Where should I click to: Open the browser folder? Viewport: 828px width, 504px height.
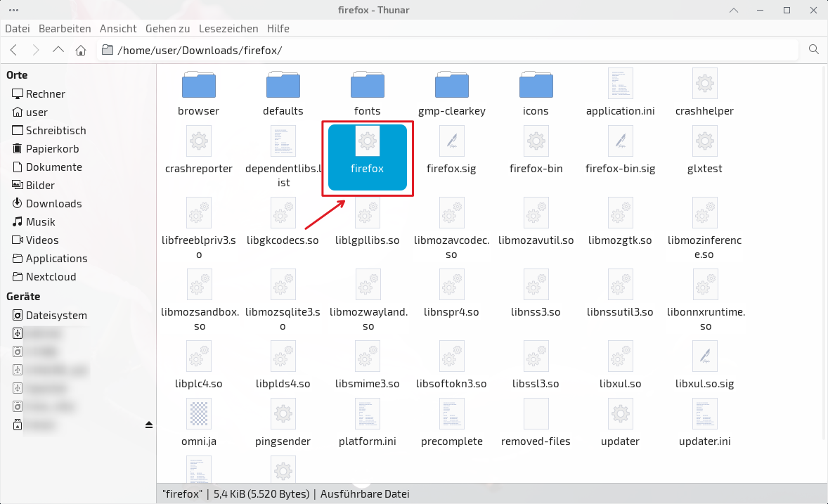(198, 91)
